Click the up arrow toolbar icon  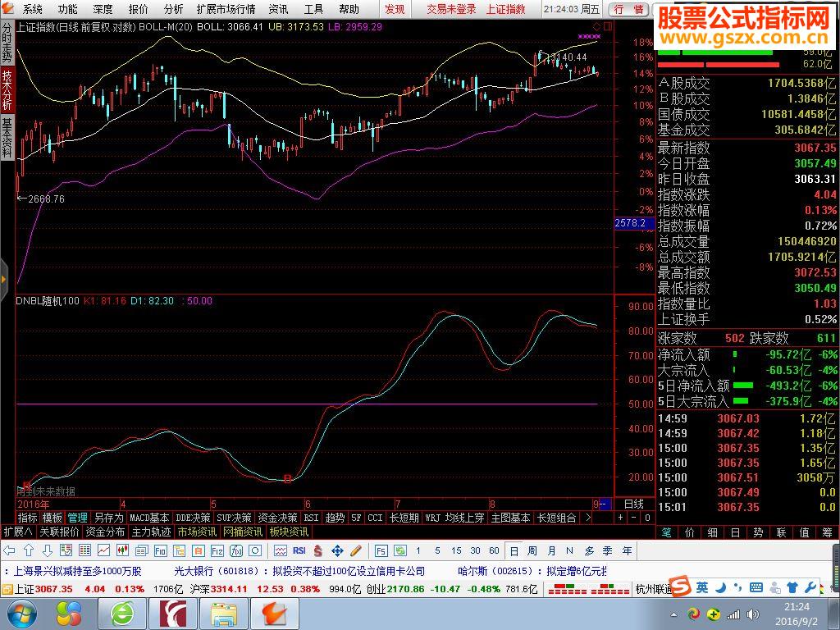[29, 550]
